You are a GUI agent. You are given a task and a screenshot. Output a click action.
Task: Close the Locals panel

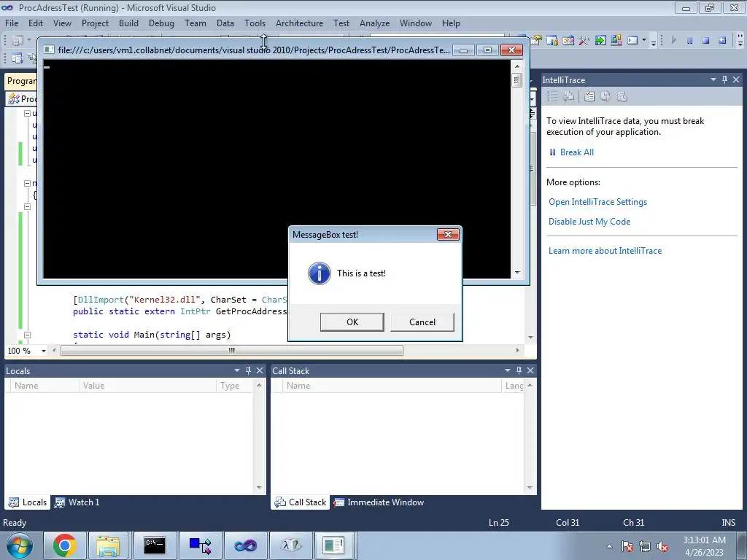tap(260, 370)
